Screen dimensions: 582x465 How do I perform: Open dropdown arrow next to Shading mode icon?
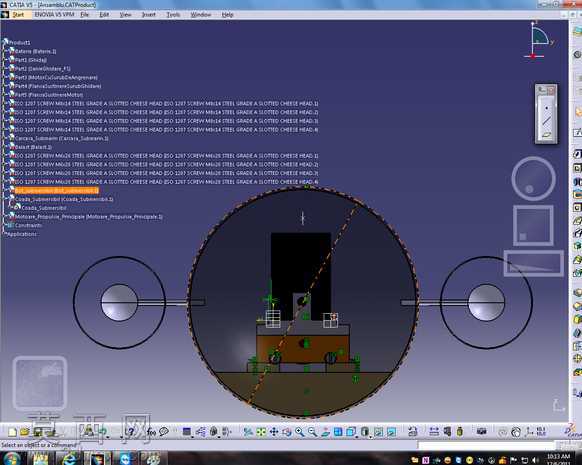click(371, 437)
